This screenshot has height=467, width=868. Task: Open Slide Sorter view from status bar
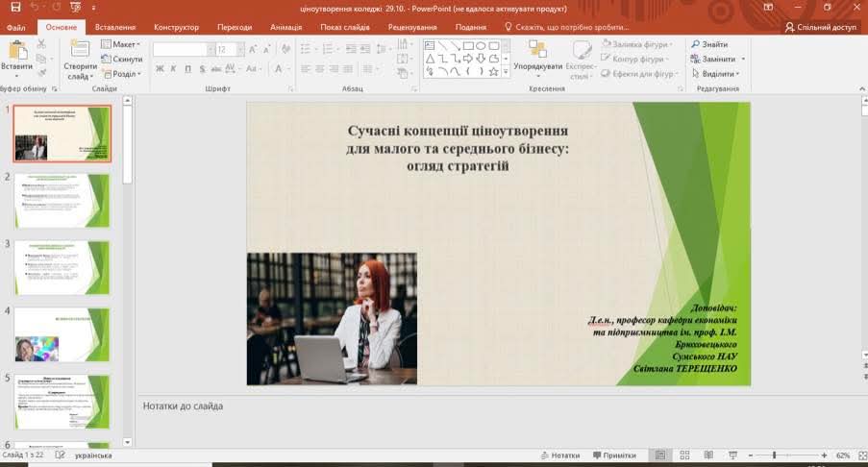point(683,455)
